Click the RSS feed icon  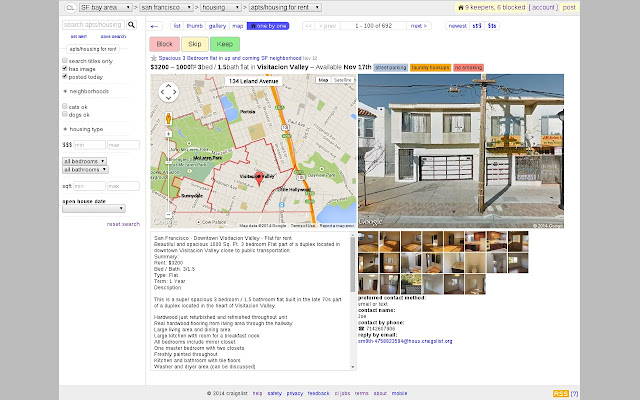click(x=561, y=393)
